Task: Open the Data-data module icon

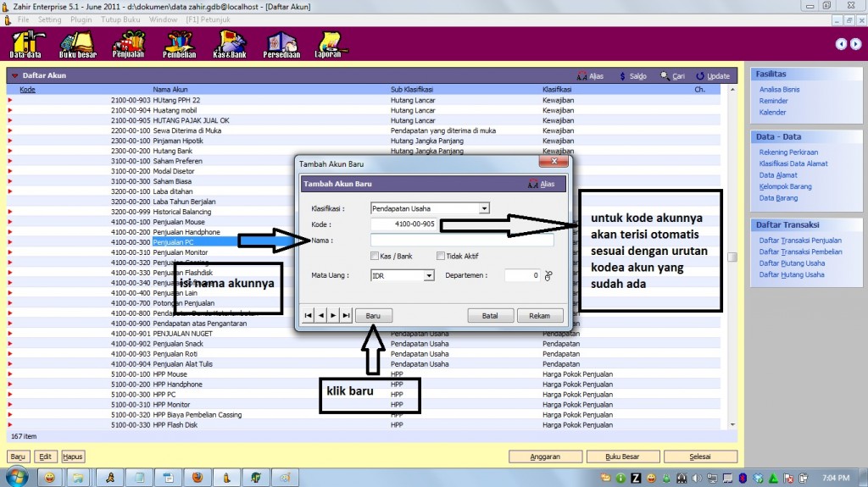Action: (26, 43)
